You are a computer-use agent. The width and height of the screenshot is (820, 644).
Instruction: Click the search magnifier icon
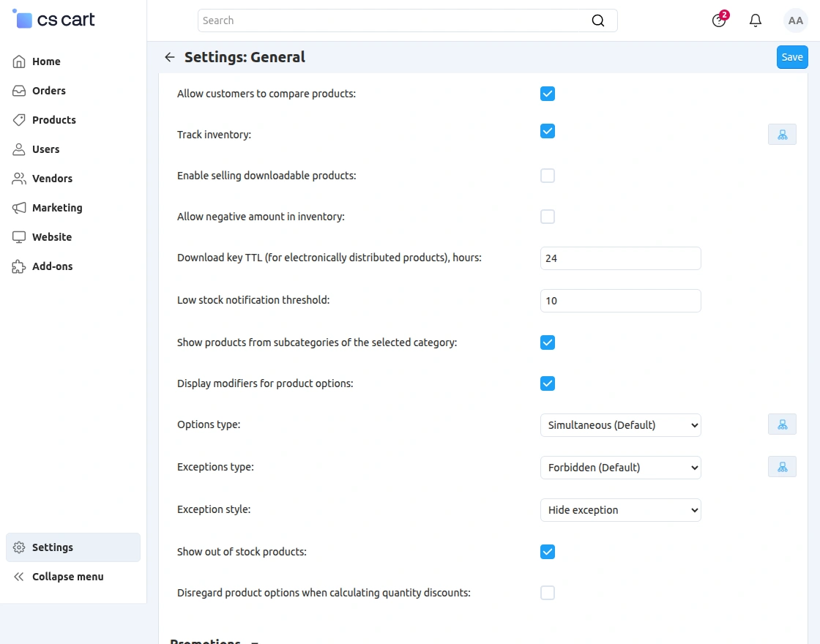click(598, 20)
